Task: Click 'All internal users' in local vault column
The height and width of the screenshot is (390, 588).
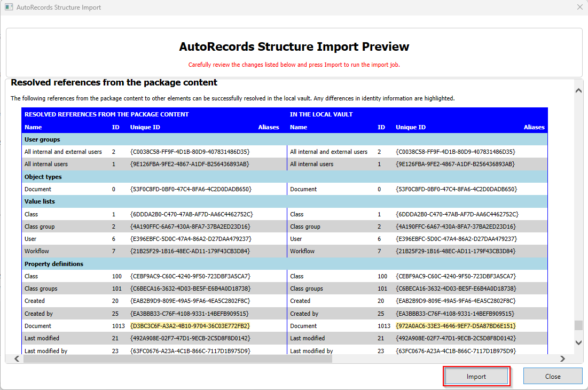Action: [x=312, y=164]
